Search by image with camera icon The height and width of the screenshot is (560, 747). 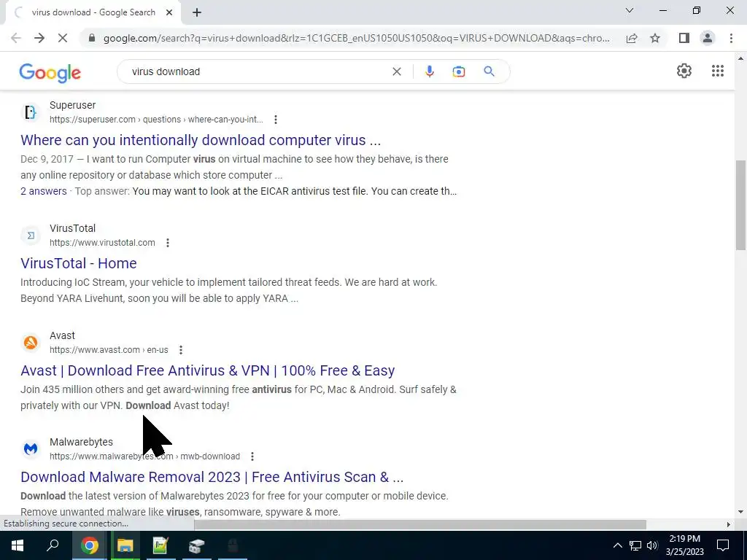(458, 71)
